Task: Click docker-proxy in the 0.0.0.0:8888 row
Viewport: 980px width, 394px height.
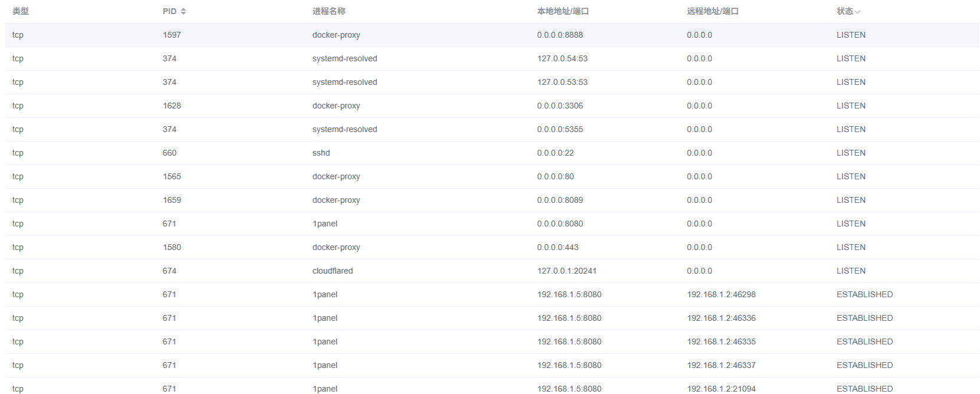Action: point(336,35)
